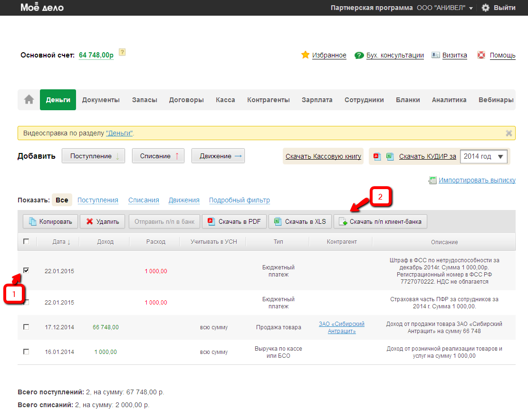
Task: Click the yellow question mark help icon
Action: coord(122,52)
